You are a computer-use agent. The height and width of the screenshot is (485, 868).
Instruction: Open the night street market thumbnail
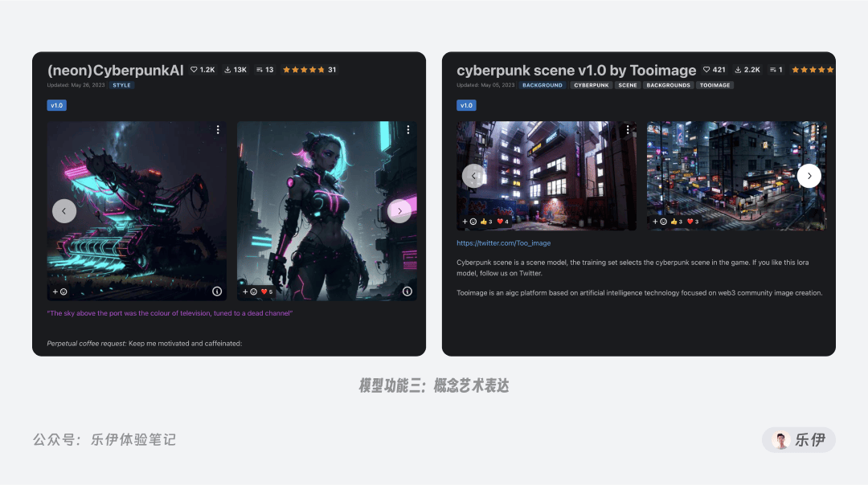[x=737, y=175]
